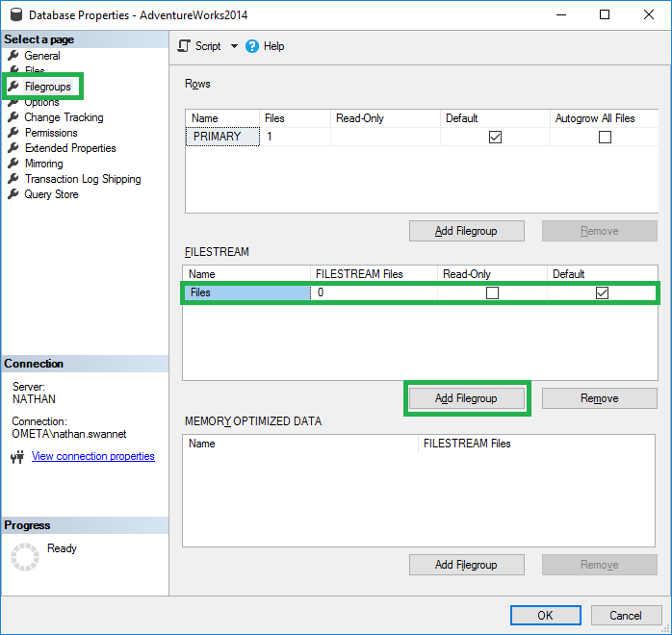
Task: Click the wrench icon beside Transaction Log Shipping
Action: 13,179
